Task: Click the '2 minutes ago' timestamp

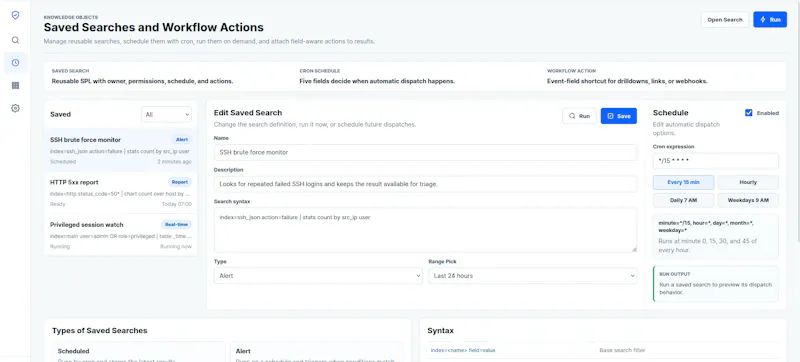Action: (x=174, y=162)
